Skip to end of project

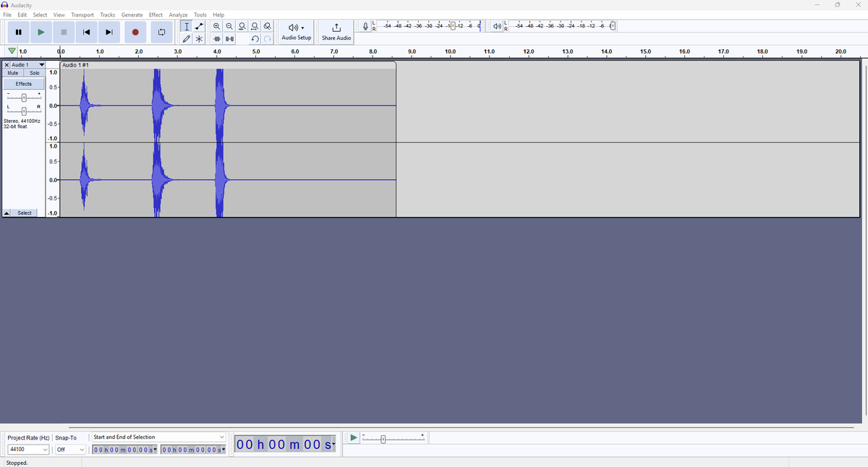109,32
